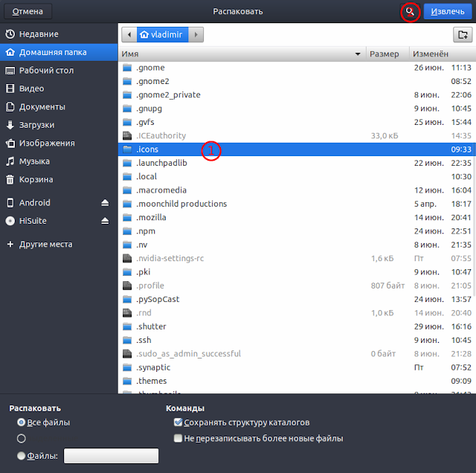Select the .nvidia-settings-rc file name

point(170,258)
